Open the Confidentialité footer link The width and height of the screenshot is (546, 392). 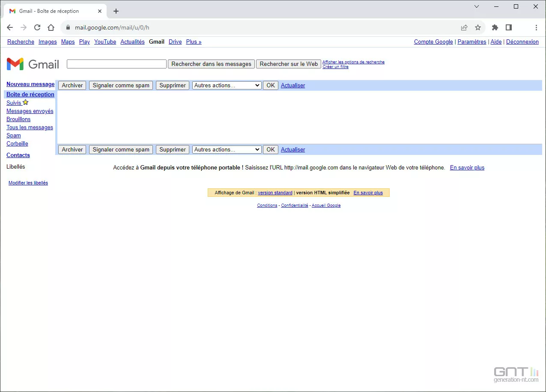click(x=295, y=205)
